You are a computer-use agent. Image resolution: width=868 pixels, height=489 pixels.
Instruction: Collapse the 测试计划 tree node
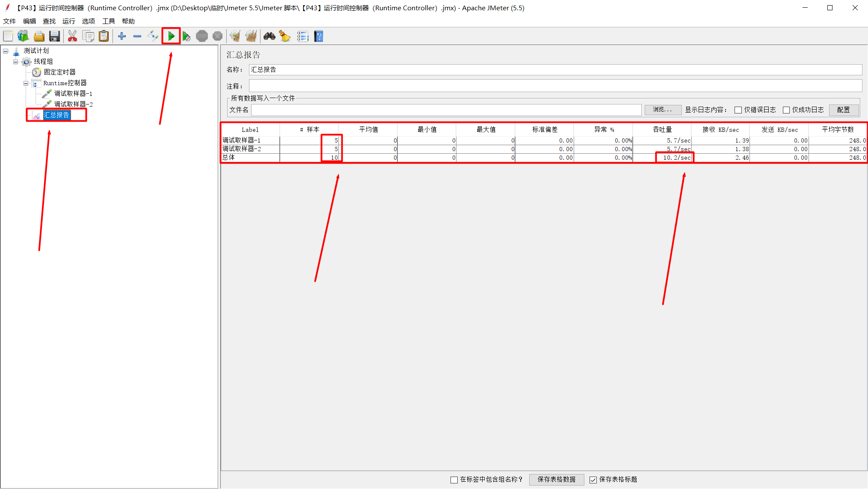coord(6,51)
